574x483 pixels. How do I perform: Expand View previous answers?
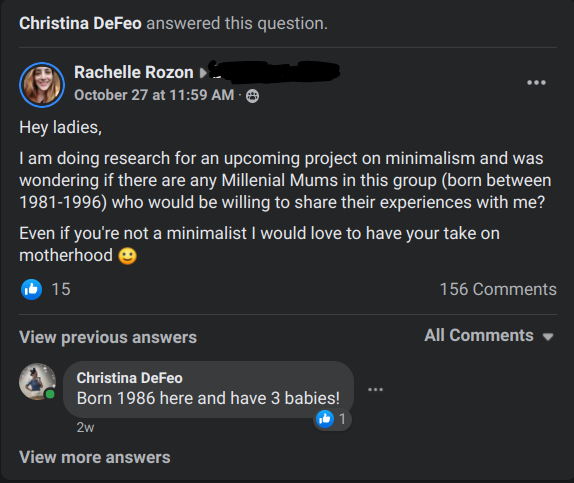pos(108,337)
